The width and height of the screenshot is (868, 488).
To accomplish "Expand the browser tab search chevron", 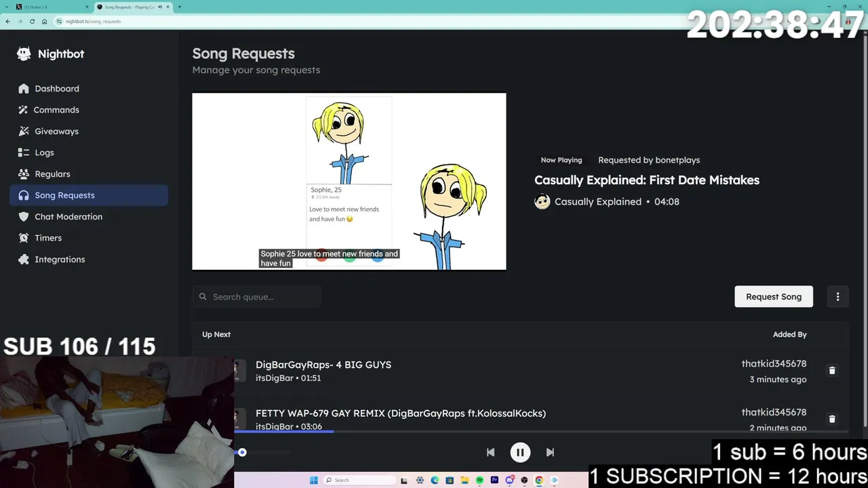I will pyautogui.click(x=6, y=7).
